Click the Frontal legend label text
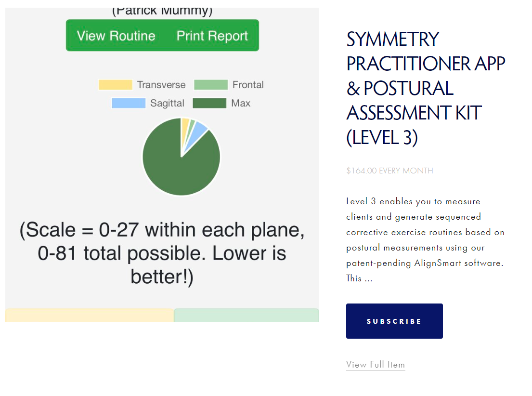 point(248,85)
